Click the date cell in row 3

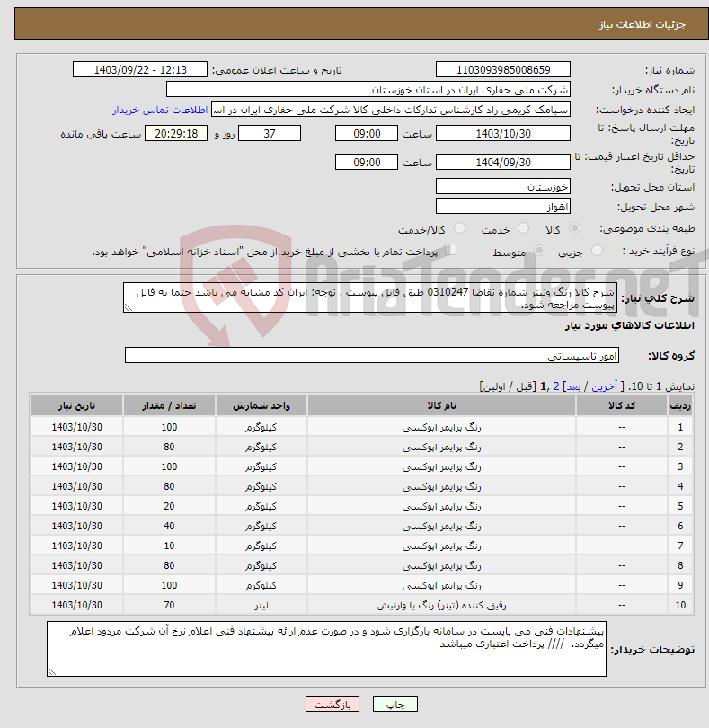(x=76, y=466)
